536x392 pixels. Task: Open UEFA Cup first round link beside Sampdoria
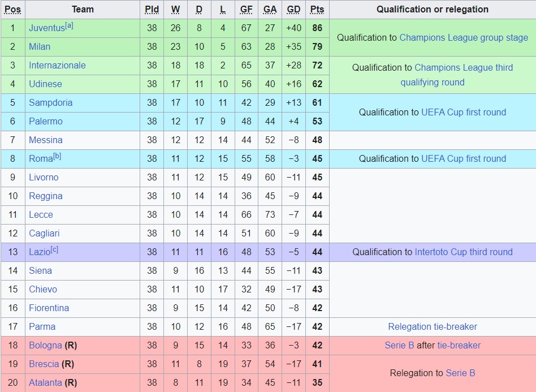pos(464,112)
